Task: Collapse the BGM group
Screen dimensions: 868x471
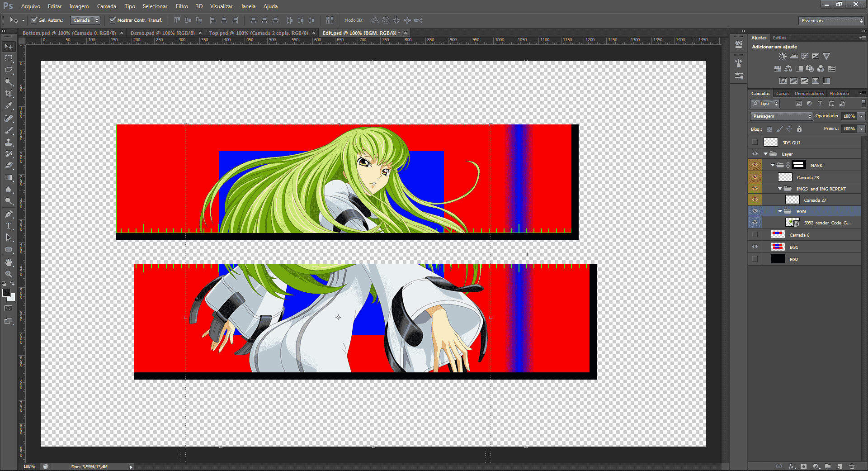Action: (x=780, y=211)
